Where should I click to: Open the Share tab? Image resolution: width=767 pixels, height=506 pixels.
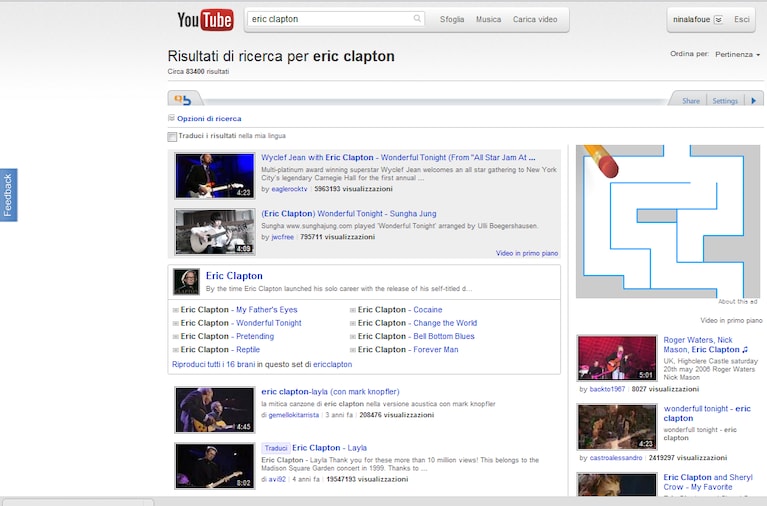[x=691, y=101]
